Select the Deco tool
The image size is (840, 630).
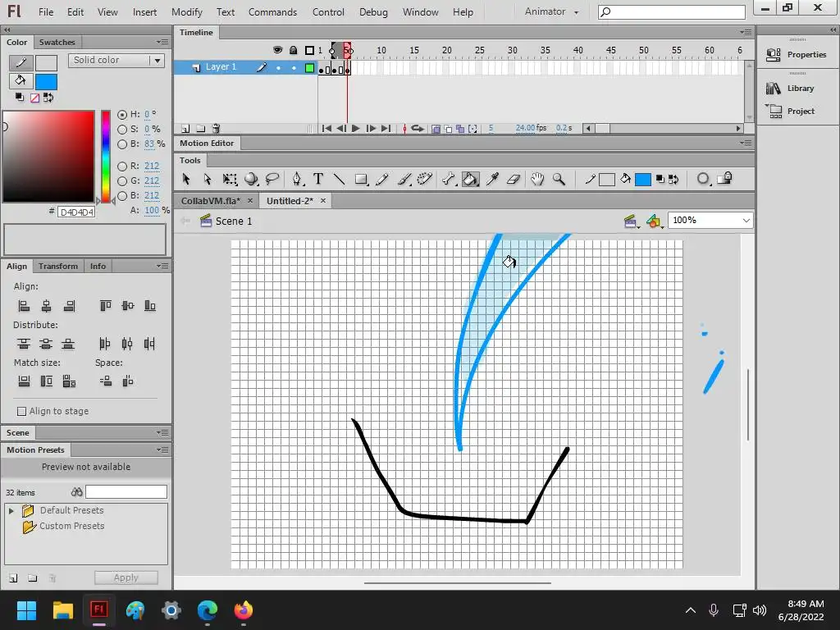[x=425, y=179]
